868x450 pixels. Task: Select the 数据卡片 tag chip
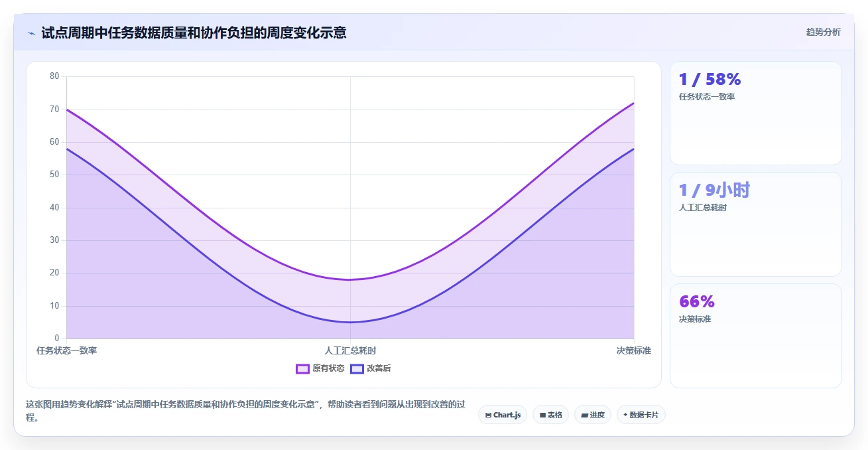641,415
